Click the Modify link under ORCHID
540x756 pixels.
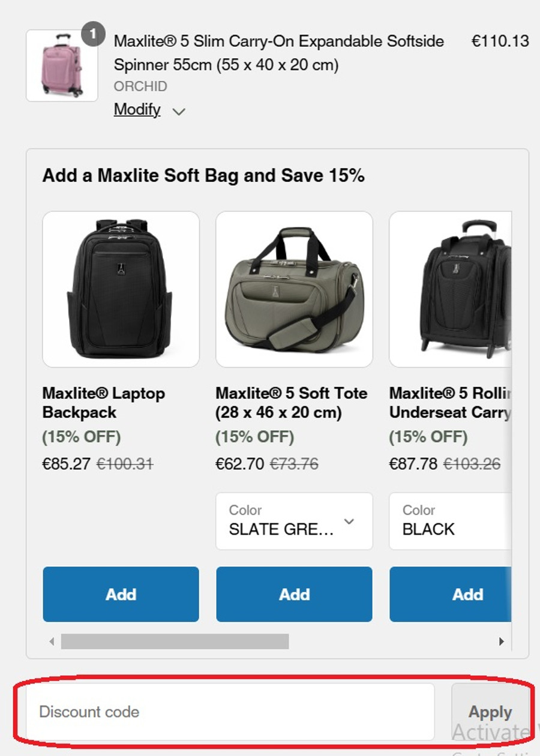point(137,109)
